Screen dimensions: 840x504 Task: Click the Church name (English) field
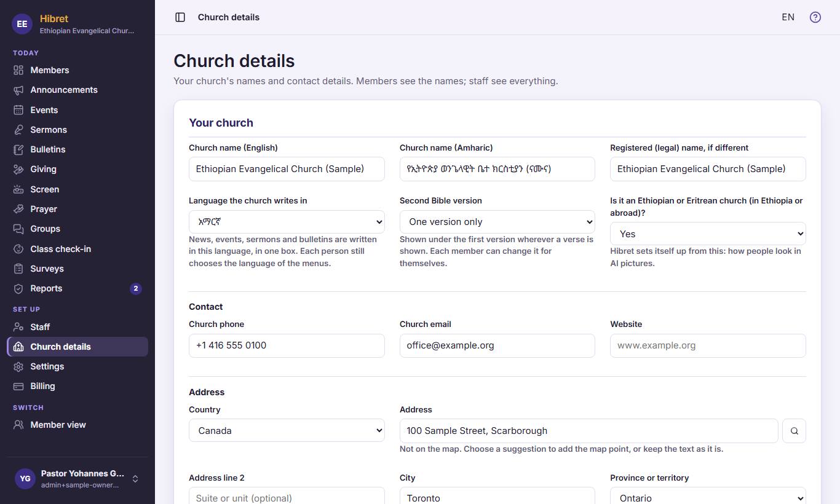[x=287, y=169]
